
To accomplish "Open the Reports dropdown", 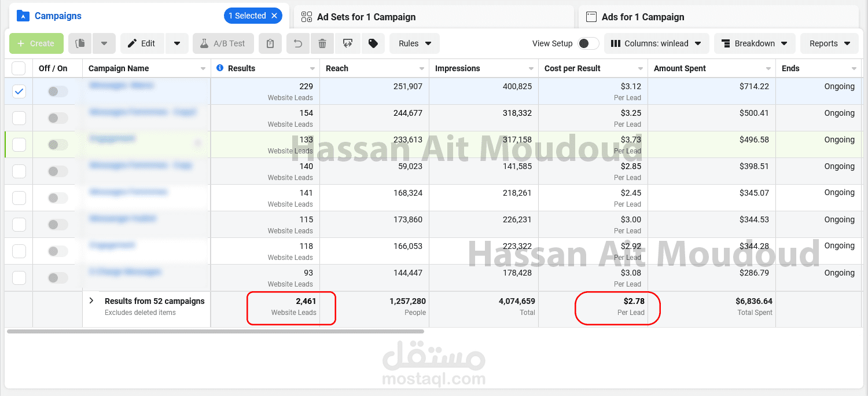I will click(829, 43).
